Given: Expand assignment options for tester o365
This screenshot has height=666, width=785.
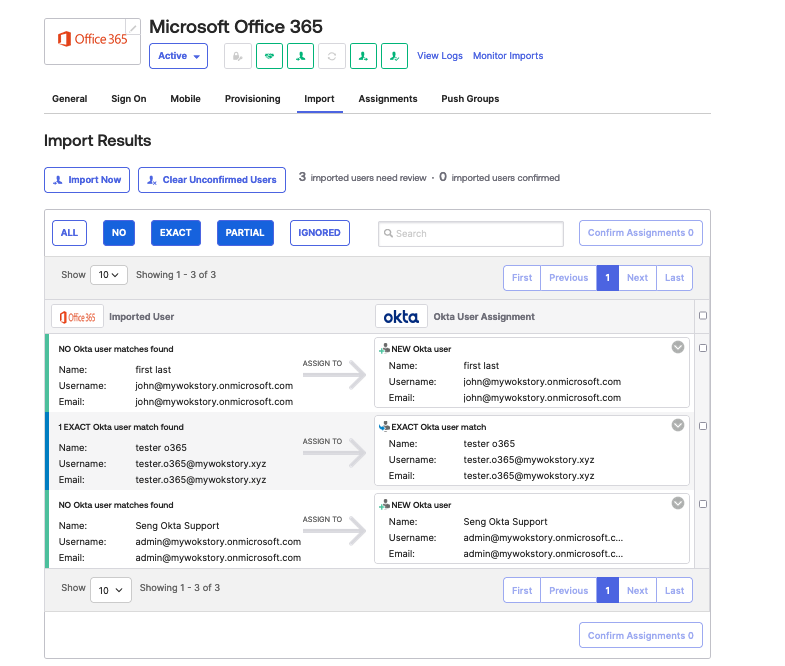Looking at the screenshot, I should pyautogui.click(x=678, y=425).
